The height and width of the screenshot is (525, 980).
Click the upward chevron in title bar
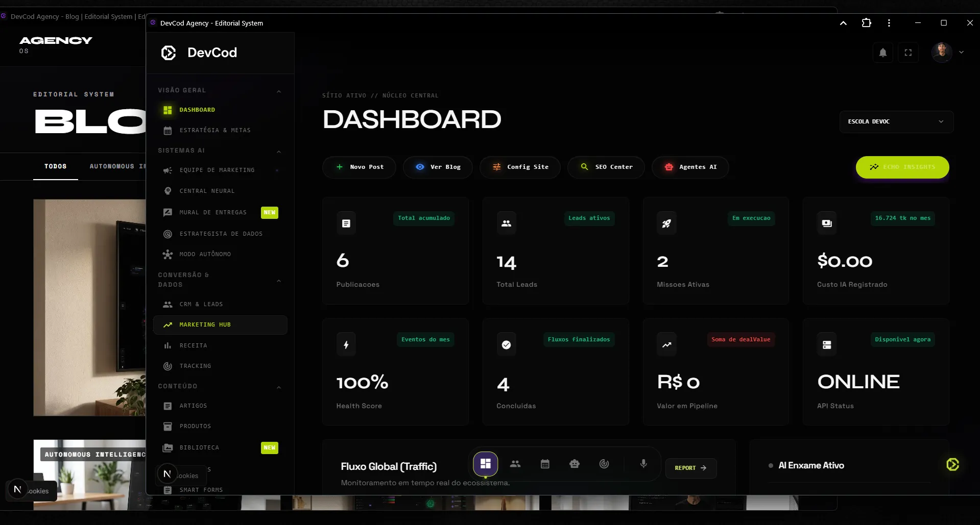(x=843, y=23)
